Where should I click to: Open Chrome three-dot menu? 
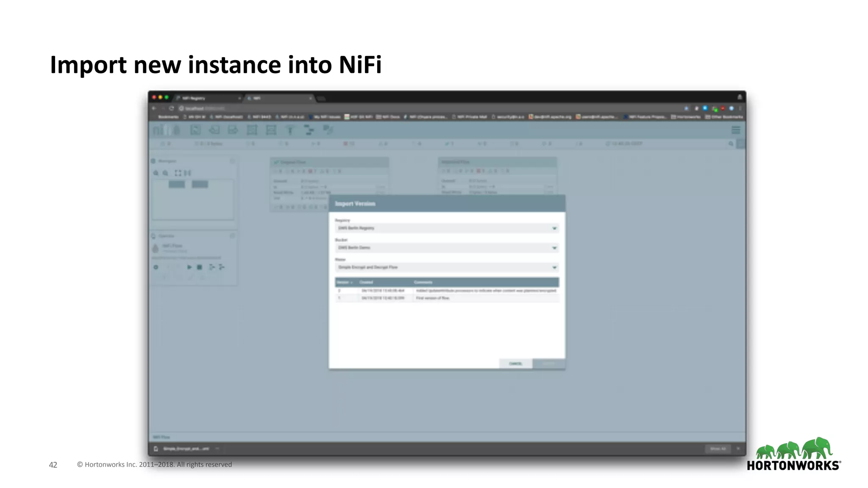click(x=740, y=108)
